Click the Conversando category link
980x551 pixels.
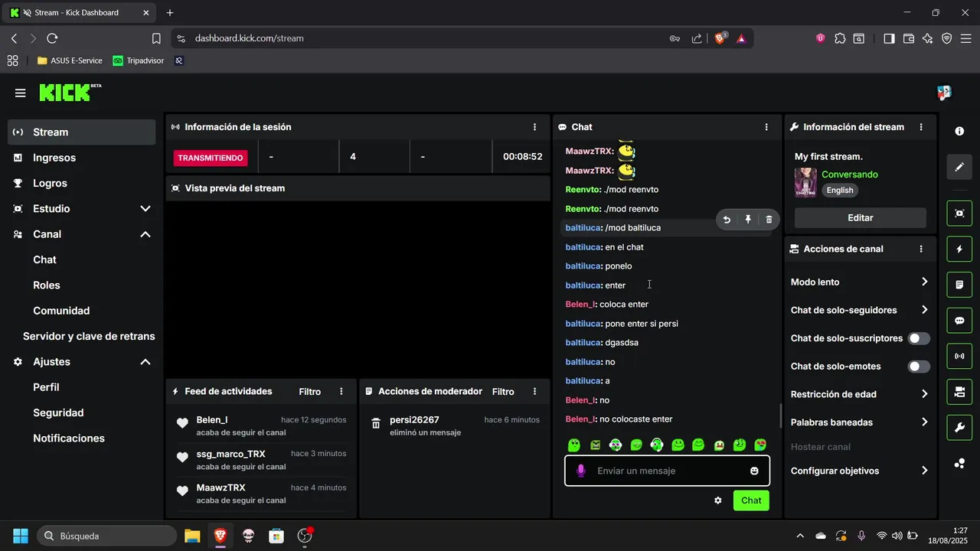[x=850, y=174]
